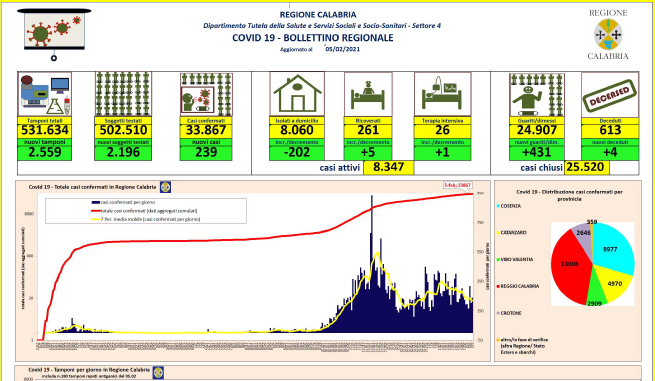The image size is (655, 381).
Task: Click the nuovi casi 239 green box
Action: [206, 153]
